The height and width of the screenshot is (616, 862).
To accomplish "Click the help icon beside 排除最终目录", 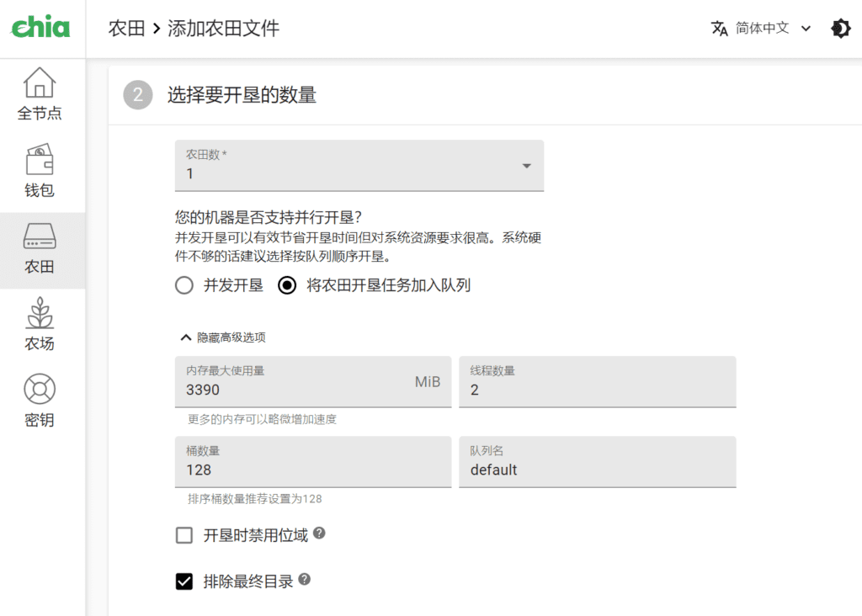I will tap(305, 580).
